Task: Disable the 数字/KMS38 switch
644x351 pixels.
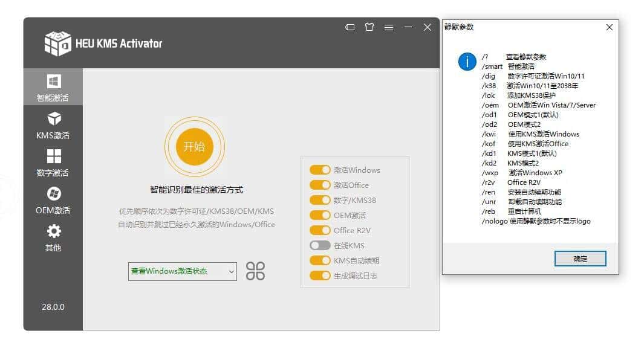Action: (x=320, y=201)
